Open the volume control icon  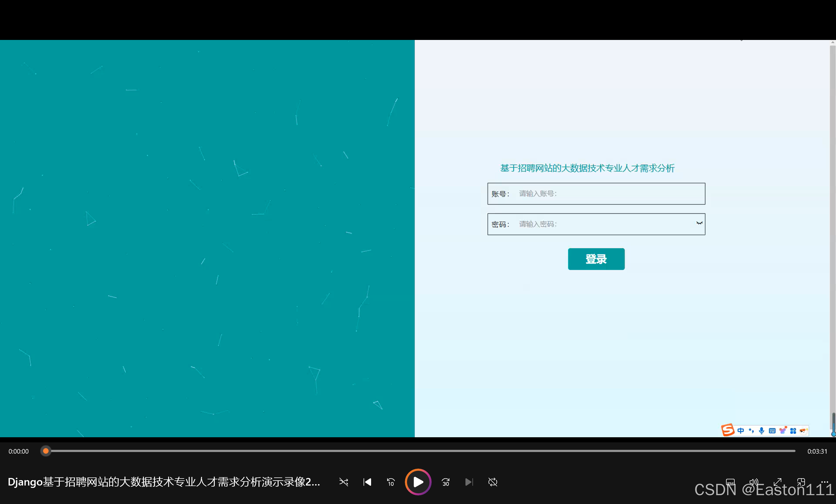(x=754, y=482)
